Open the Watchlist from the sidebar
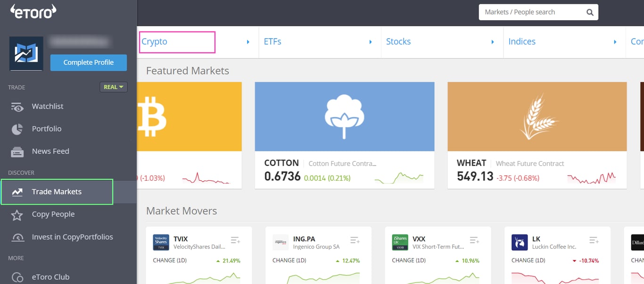The height and width of the screenshot is (284, 644). coord(47,106)
